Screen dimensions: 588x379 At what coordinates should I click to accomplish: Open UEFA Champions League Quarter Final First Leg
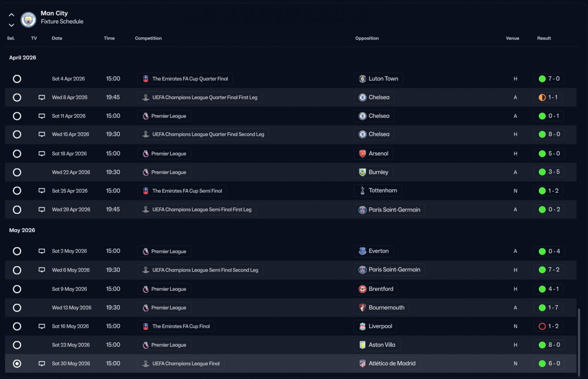200,97
